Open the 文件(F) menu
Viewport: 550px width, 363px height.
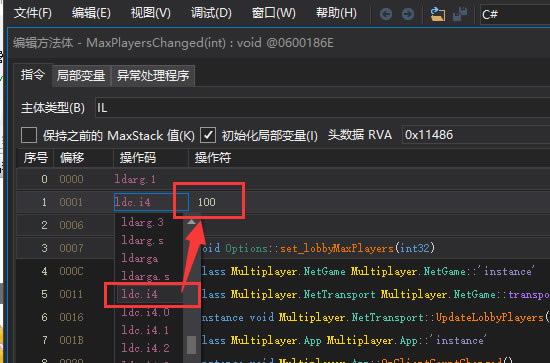[x=33, y=14]
